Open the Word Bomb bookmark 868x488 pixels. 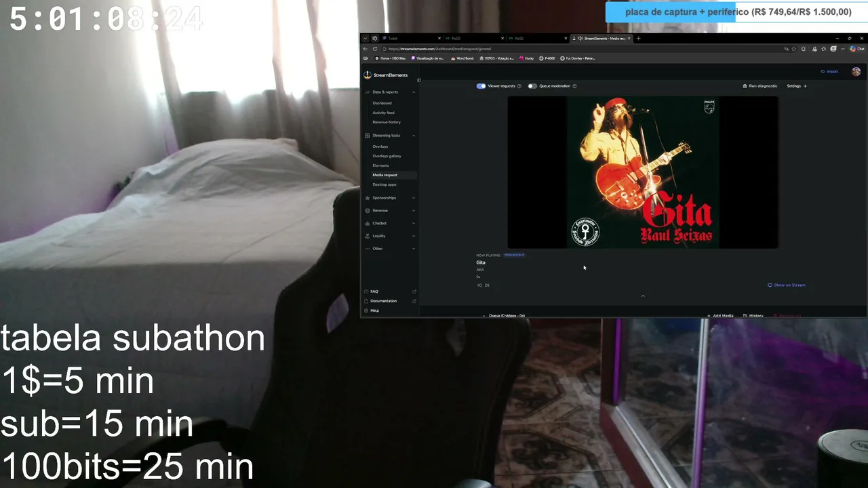pyautogui.click(x=462, y=58)
